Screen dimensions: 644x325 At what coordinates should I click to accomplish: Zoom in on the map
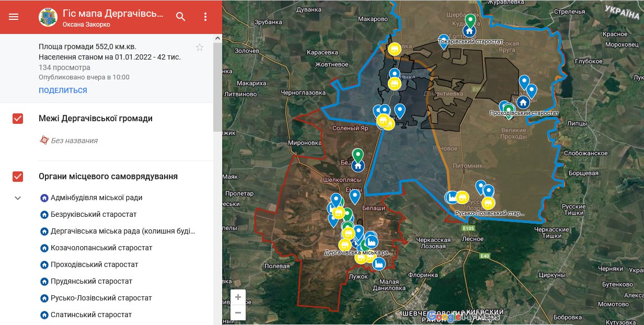[x=238, y=297]
